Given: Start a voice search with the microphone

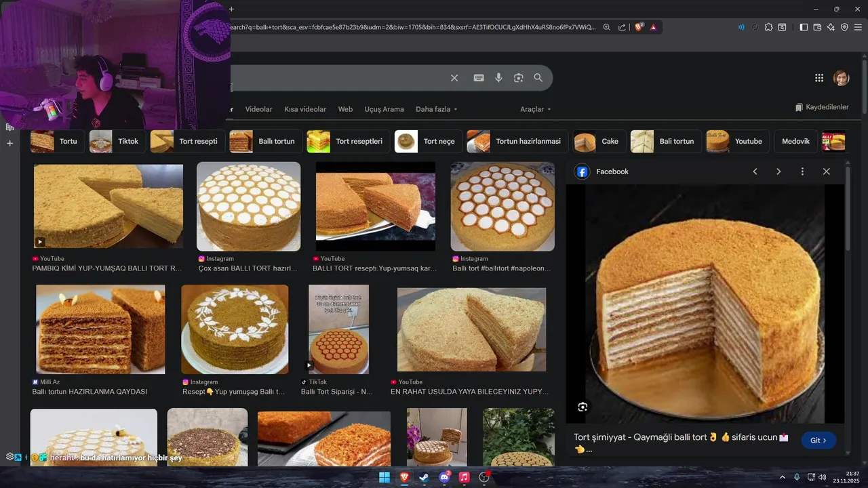Looking at the screenshot, I should (x=498, y=78).
